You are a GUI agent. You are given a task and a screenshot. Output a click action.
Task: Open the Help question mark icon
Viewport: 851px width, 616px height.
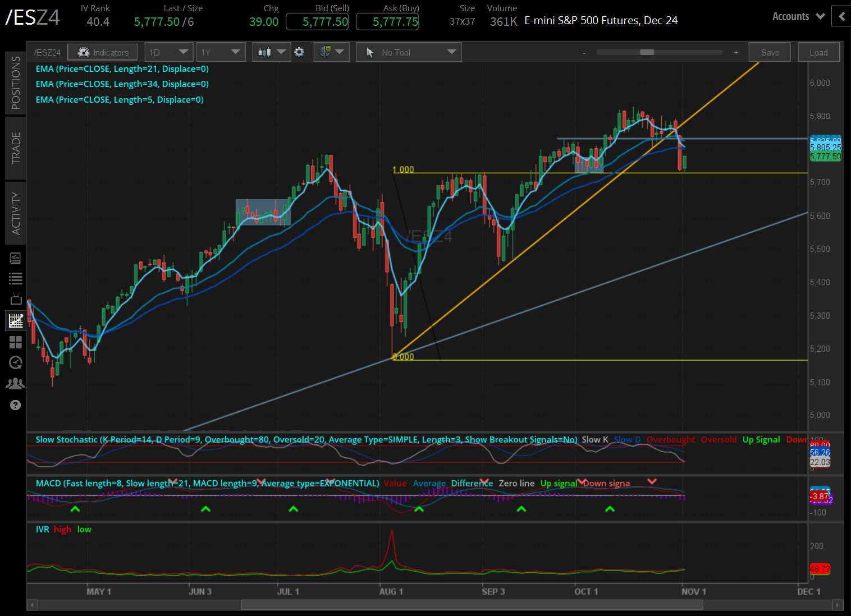click(16, 405)
